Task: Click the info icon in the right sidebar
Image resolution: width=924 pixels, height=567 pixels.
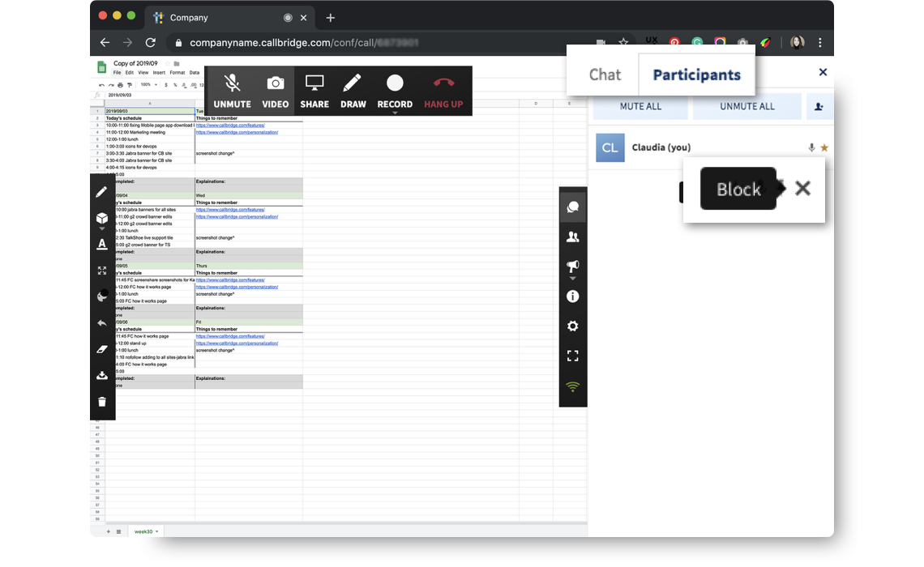Action: point(573,296)
